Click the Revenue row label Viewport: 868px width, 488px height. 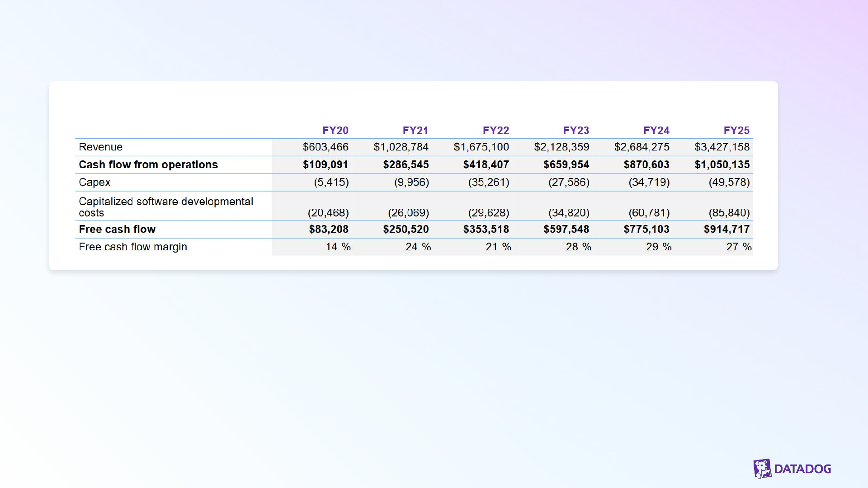point(100,147)
